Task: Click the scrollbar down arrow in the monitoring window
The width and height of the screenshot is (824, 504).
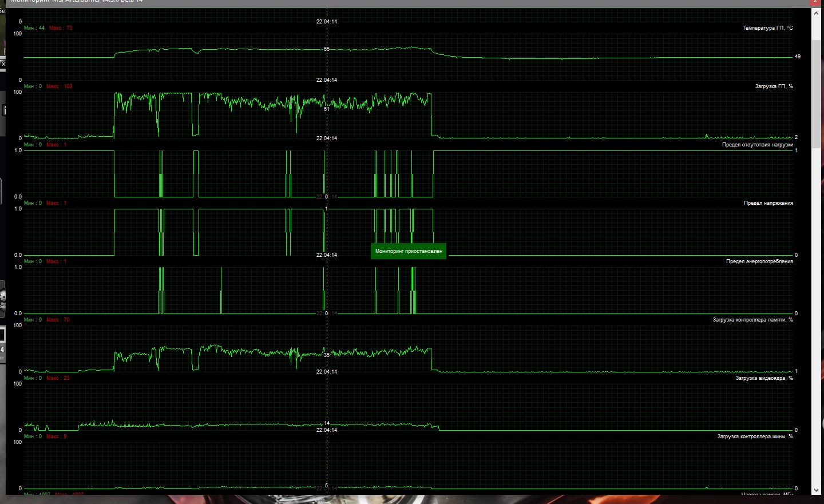Action: point(817,490)
